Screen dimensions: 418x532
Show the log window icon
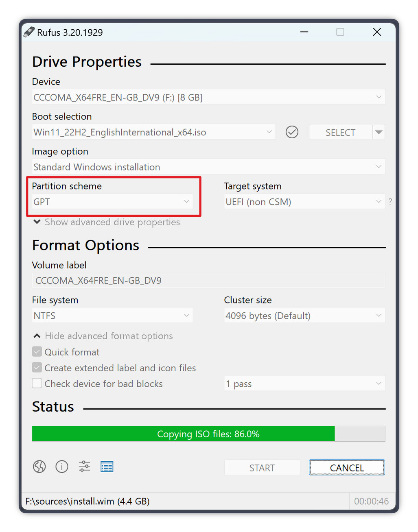coord(107,467)
